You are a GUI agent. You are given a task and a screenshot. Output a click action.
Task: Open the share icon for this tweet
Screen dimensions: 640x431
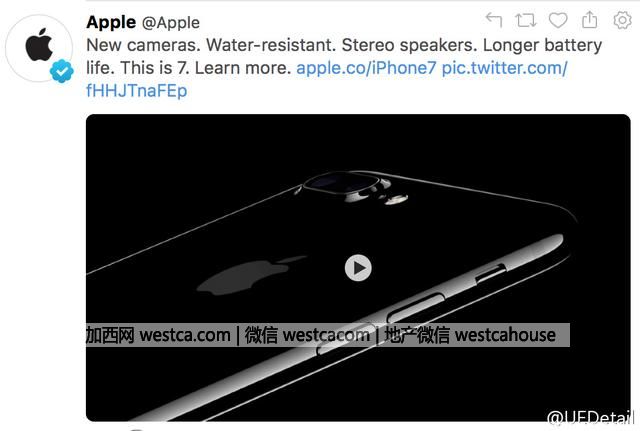589,20
